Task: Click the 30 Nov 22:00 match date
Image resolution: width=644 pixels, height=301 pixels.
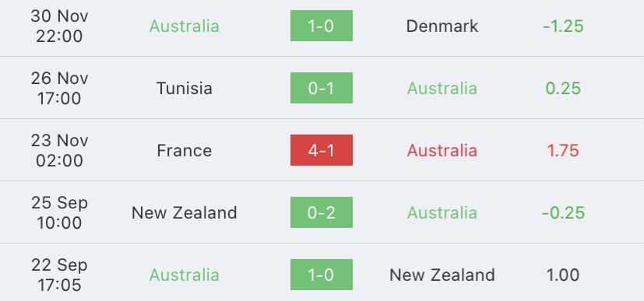Action: (x=59, y=26)
